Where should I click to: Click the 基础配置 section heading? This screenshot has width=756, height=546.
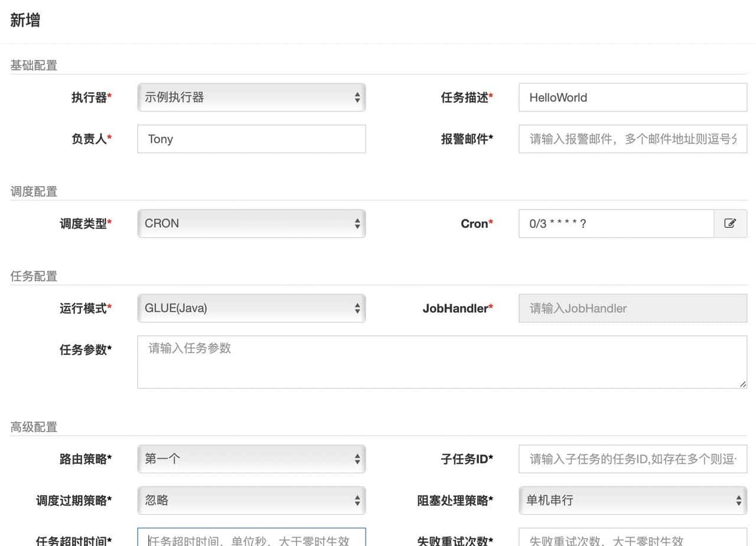point(34,66)
